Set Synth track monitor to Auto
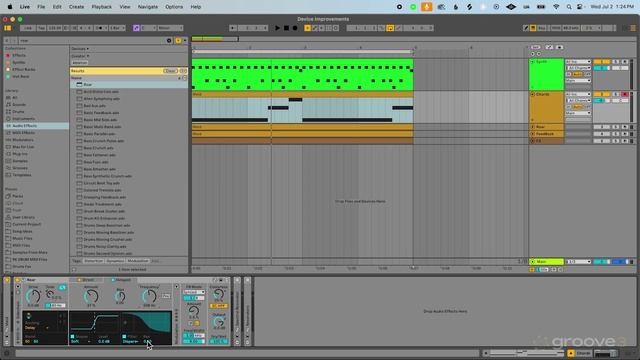 (x=578, y=74)
